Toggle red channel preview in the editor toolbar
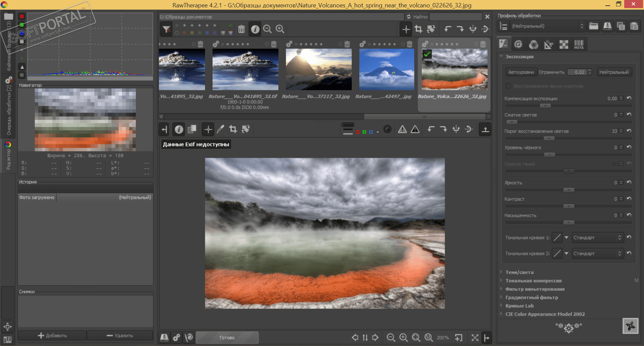The height and width of the screenshot is (346, 644). tap(358, 132)
